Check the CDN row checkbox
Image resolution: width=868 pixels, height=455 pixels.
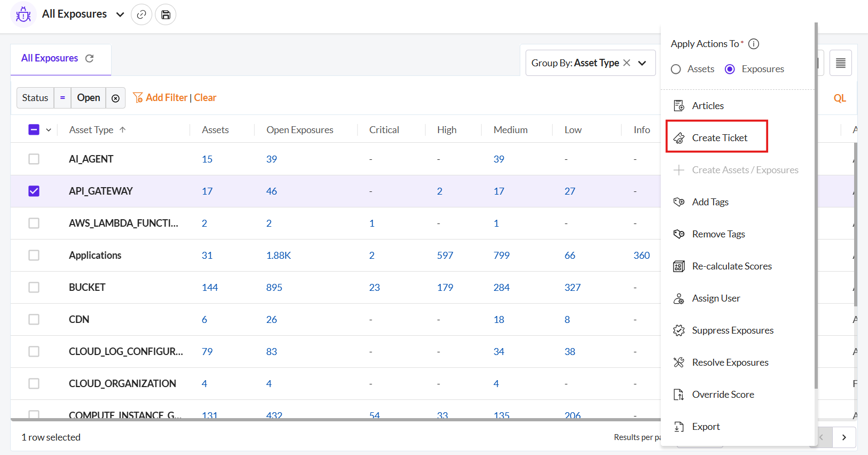click(34, 319)
